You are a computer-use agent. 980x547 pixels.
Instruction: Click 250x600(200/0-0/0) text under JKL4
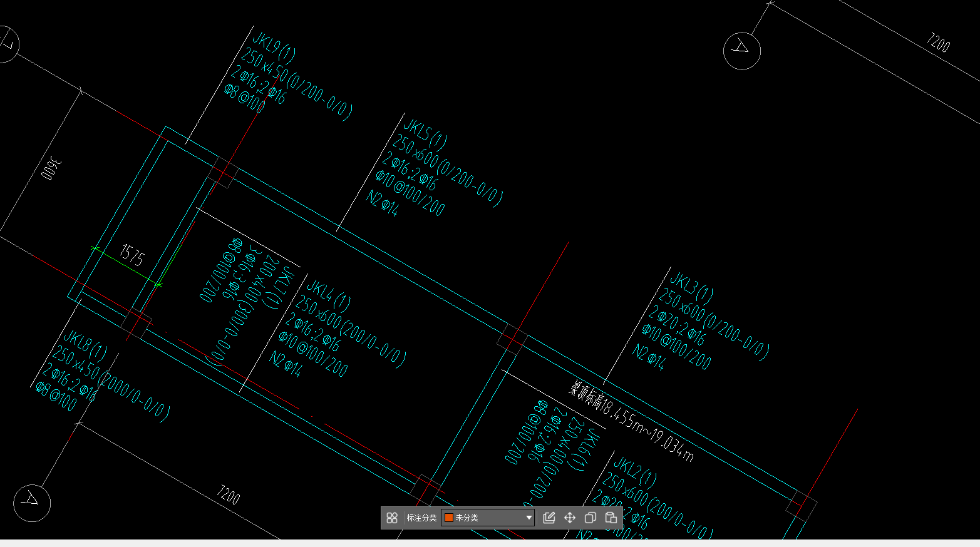pyautogui.click(x=350, y=332)
